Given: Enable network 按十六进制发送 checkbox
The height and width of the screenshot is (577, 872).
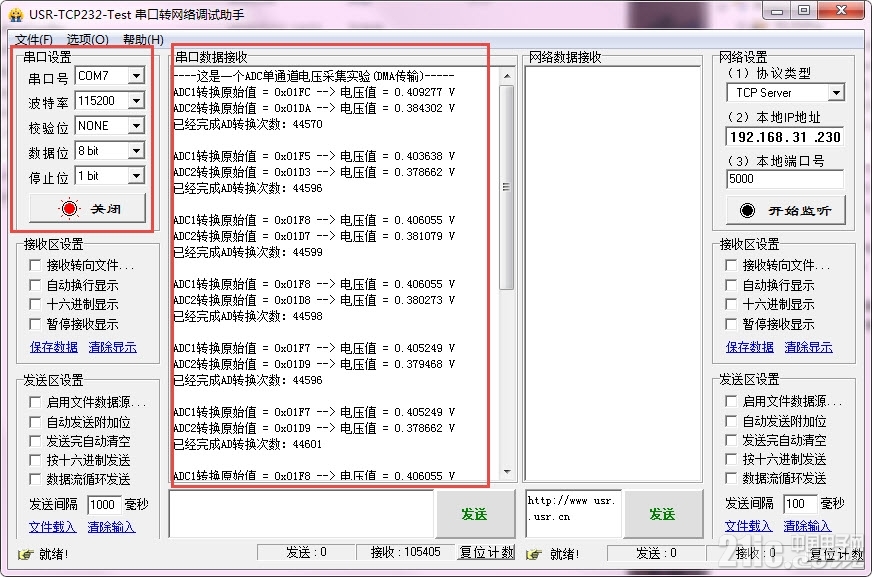Looking at the screenshot, I should coord(731,459).
